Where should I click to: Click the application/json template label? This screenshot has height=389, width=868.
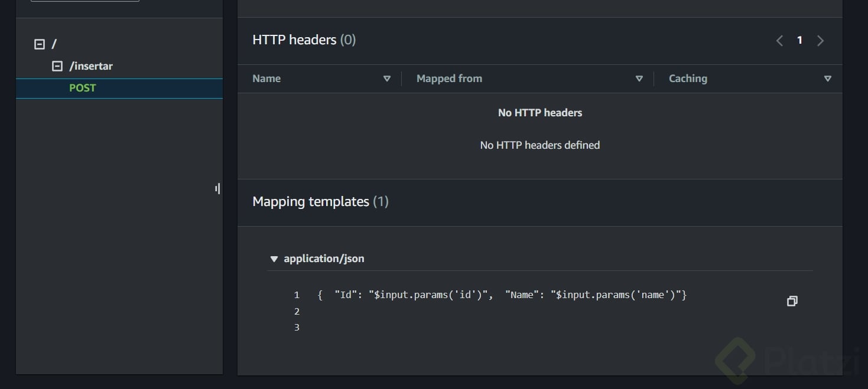(324, 259)
